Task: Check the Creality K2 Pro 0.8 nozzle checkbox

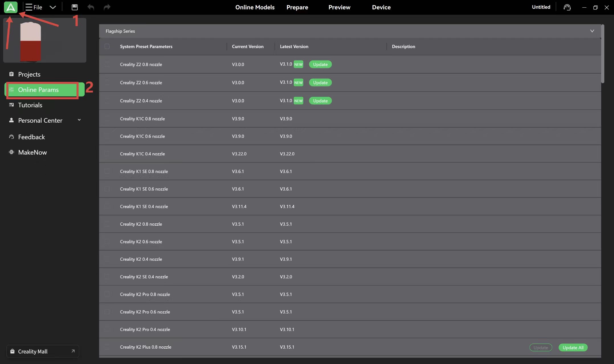Action: coord(107,294)
